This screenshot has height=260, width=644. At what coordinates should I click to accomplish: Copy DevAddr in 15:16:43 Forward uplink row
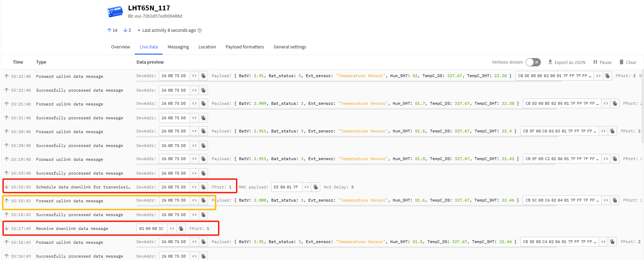[x=203, y=242]
